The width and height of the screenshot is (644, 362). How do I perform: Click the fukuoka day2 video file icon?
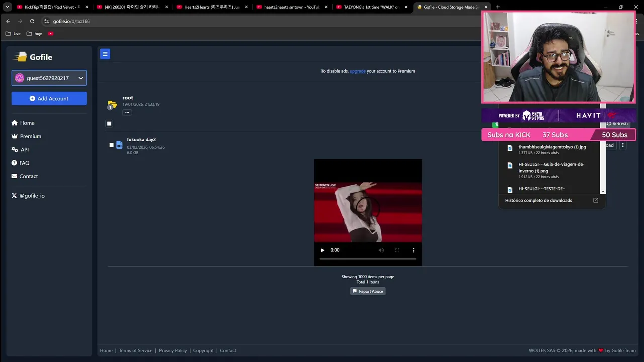click(119, 145)
